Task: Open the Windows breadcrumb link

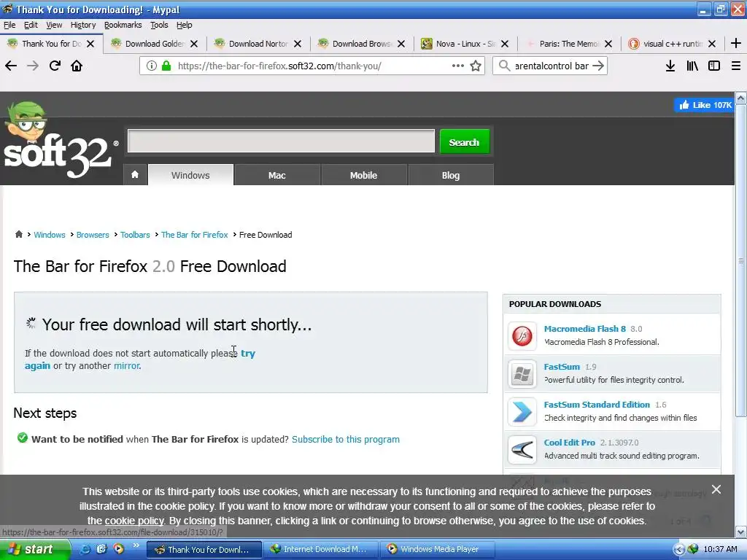Action: coord(50,235)
